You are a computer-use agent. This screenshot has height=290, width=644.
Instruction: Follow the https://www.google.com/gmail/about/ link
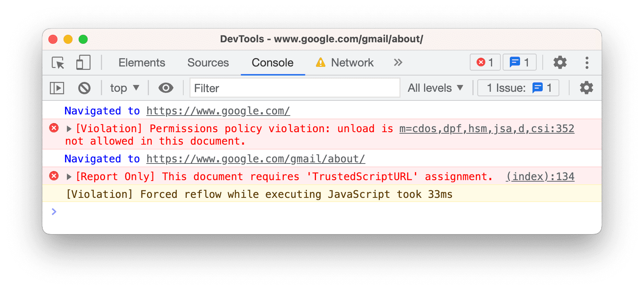coord(255,159)
